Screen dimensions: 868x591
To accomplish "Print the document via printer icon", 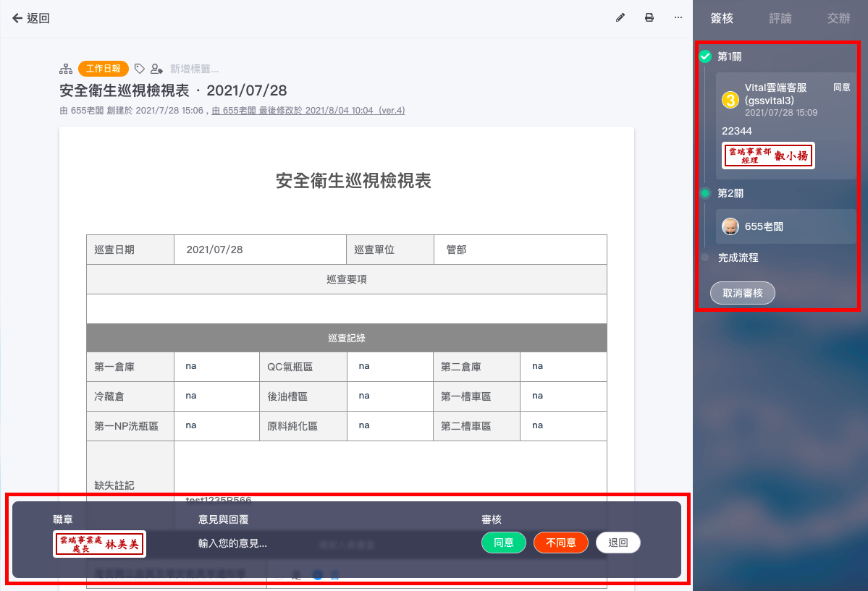I will (649, 18).
